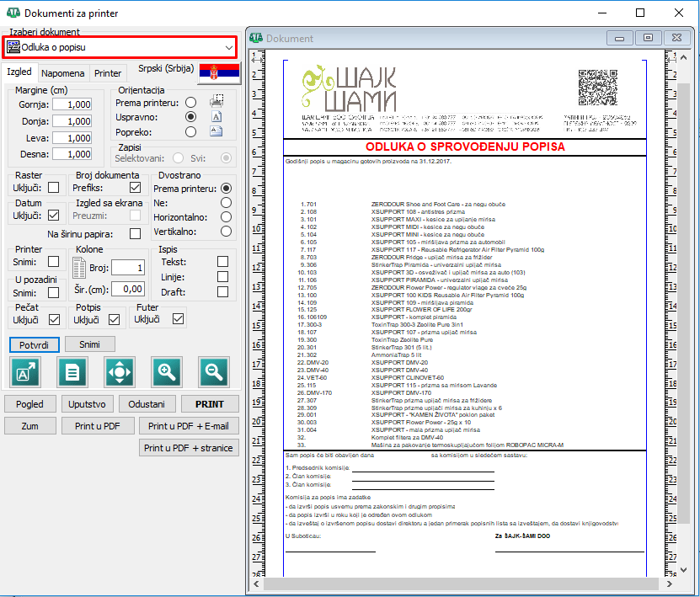This screenshot has height=597, width=700.
Task: Enable the Raster Uključi checkbox
Action: [54, 188]
